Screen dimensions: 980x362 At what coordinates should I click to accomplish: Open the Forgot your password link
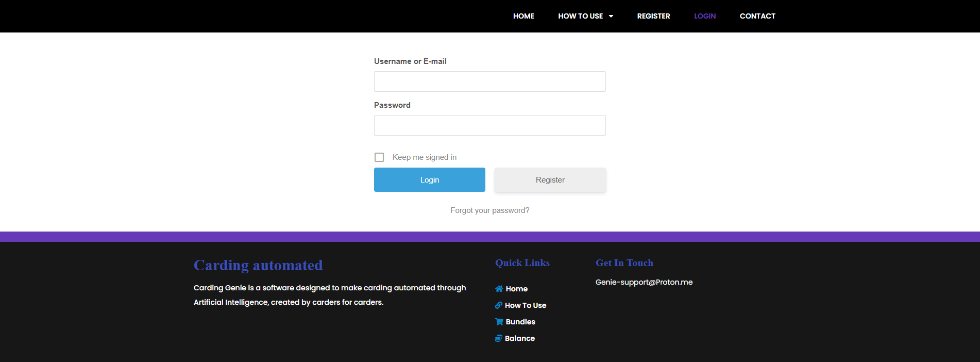[490, 210]
